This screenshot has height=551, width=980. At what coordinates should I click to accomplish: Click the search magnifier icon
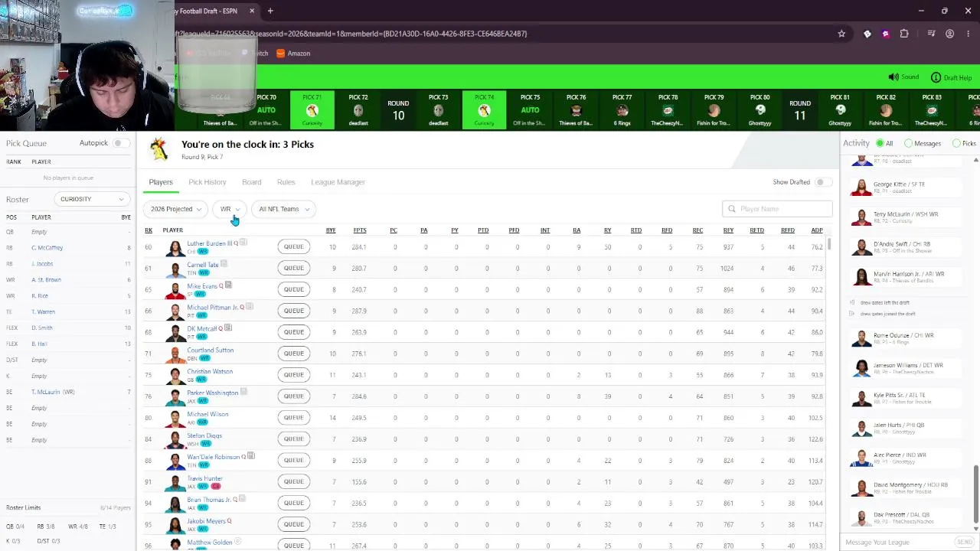(x=732, y=209)
